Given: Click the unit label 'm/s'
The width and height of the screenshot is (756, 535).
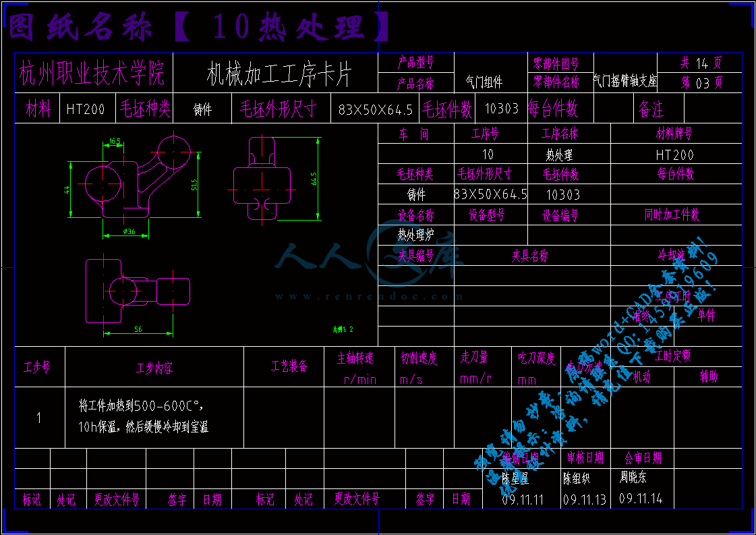Looking at the screenshot, I should click(x=411, y=380).
